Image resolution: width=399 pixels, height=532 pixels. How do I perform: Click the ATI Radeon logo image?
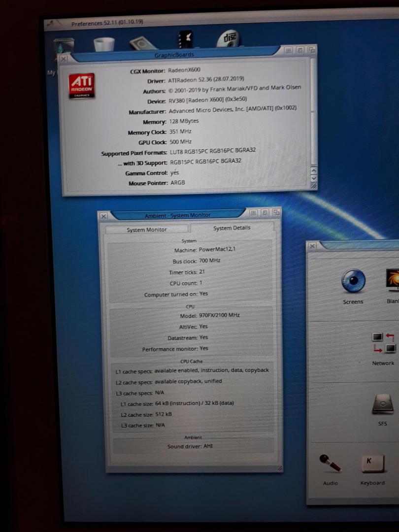[x=82, y=86]
